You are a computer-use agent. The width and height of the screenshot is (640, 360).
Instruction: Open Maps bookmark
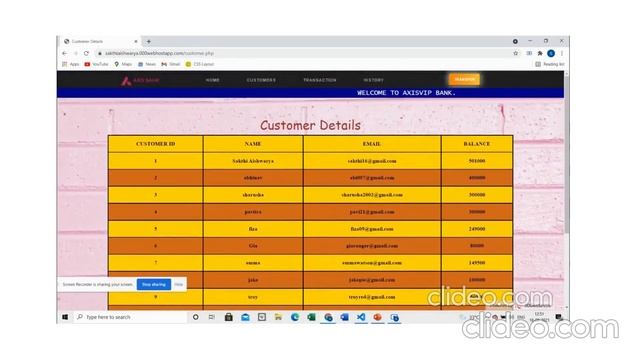tap(123, 64)
